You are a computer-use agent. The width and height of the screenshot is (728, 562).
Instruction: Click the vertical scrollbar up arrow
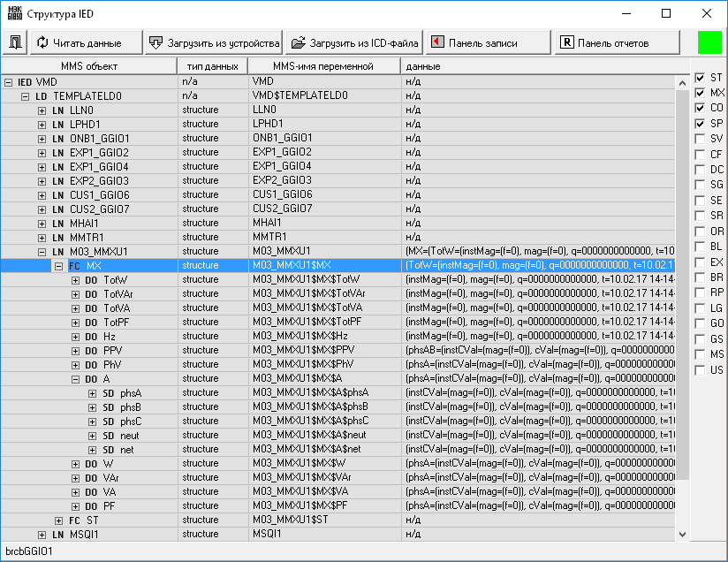click(x=682, y=82)
